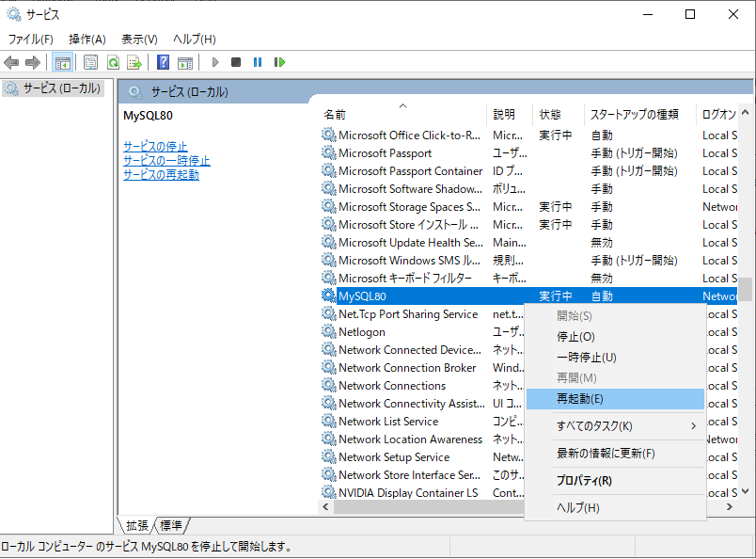Switch to the 拡張 tab

click(x=137, y=525)
